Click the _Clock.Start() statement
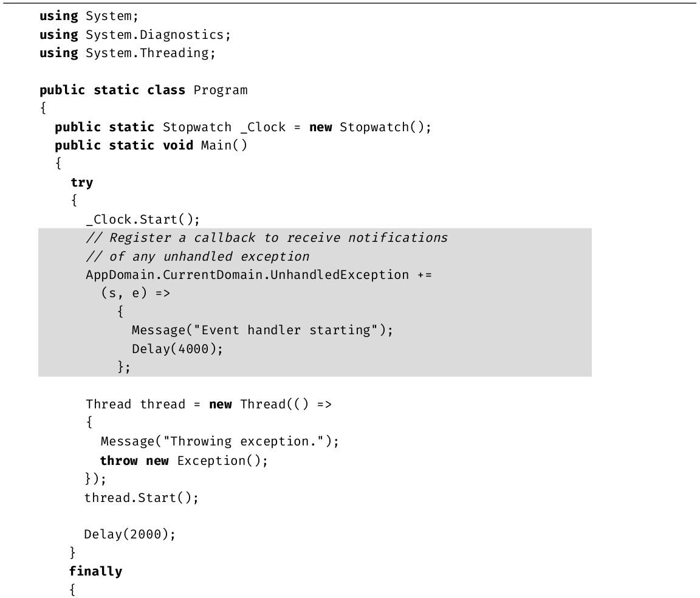Image resolution: width=700 pixels, height=598 pixels. [x=142, y=219]
